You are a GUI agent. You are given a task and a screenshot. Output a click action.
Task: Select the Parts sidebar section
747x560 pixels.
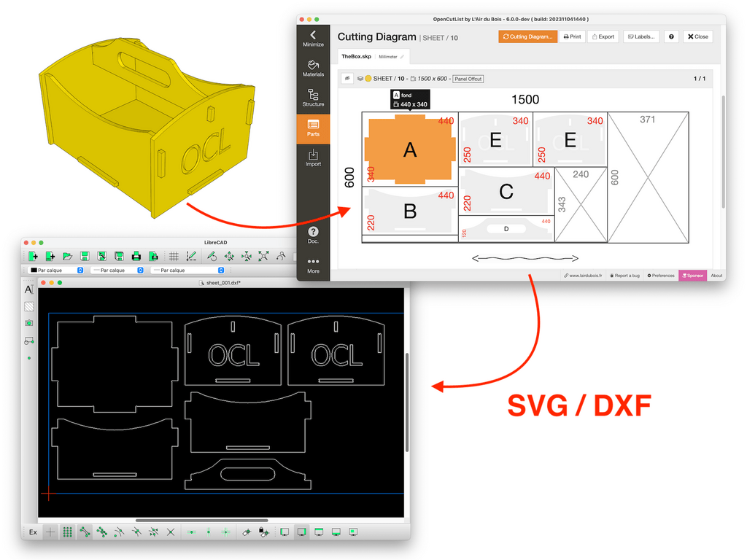tap(313, 128)
